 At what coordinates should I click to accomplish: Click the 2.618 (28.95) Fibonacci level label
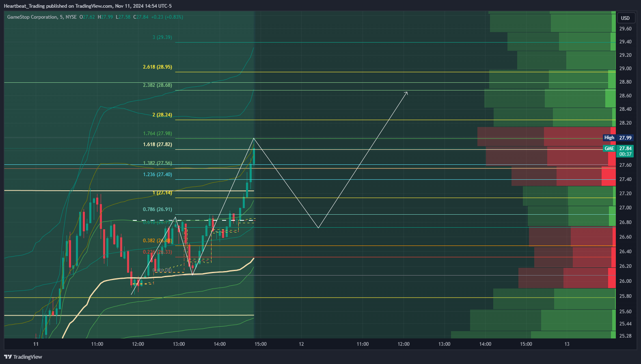click(x=158, y=67)
